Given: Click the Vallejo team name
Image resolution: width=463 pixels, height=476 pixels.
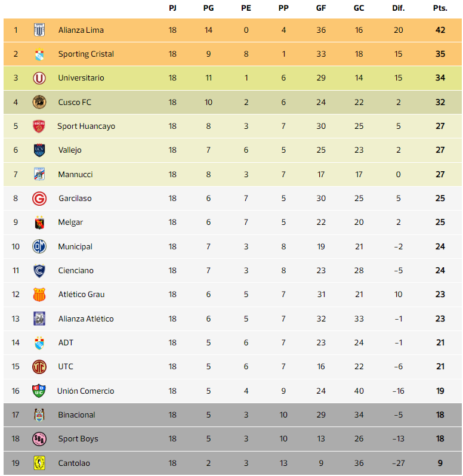Looking at the screenshot, I should pos(70,150).
